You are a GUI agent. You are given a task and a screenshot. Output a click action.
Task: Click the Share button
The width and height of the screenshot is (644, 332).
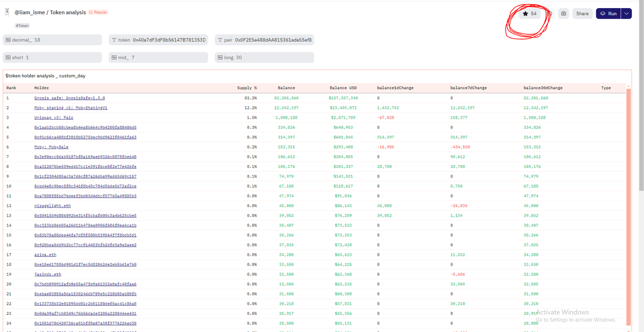[x=582, y=13]
